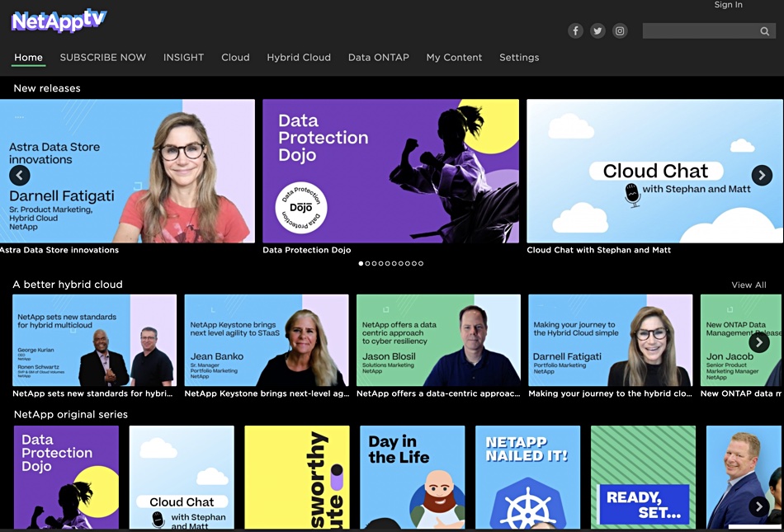Viewport: 784px width, 532px height.
Task: Open NetApp's Instagram page icon
Action: tap(620, 31)
